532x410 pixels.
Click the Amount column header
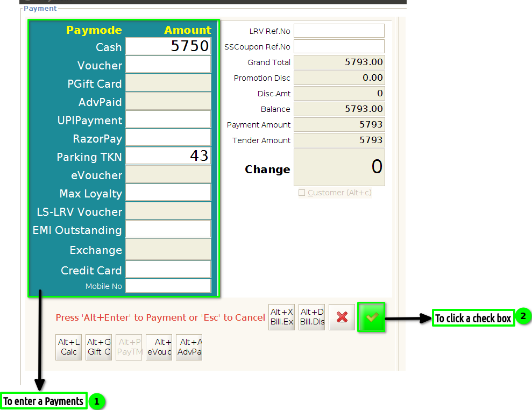[188, 30]
